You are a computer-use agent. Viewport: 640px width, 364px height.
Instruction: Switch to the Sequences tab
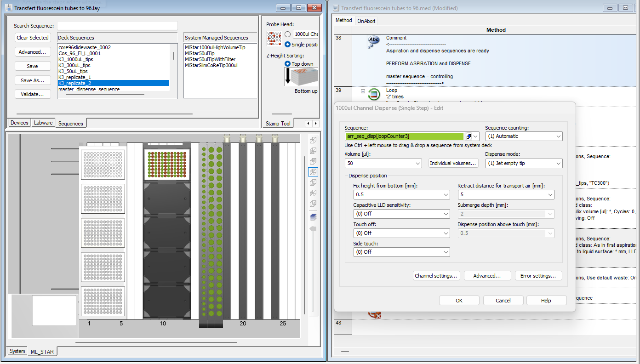tap(71, 123)
